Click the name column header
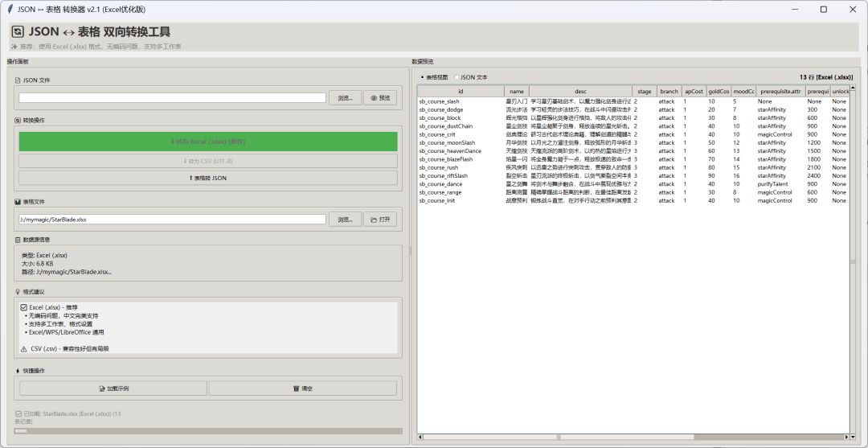This screenshot has height=448, width=868. [x=517, y=91]
